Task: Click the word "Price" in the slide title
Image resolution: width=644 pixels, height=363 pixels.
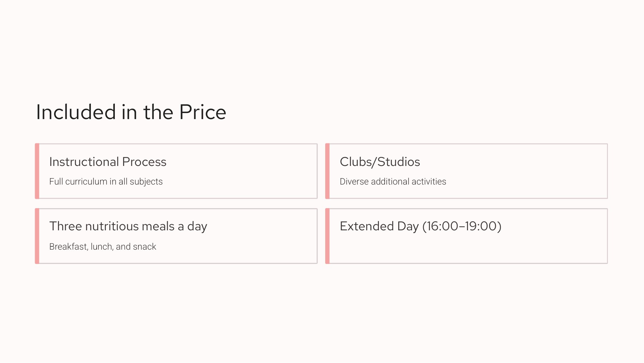Action: coord(203,112)
